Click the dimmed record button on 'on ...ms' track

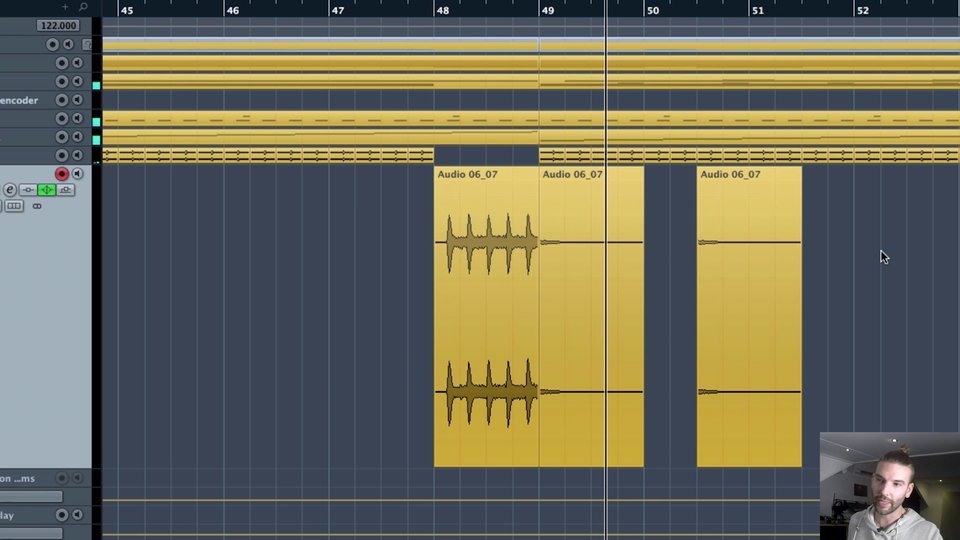[61, 478]
